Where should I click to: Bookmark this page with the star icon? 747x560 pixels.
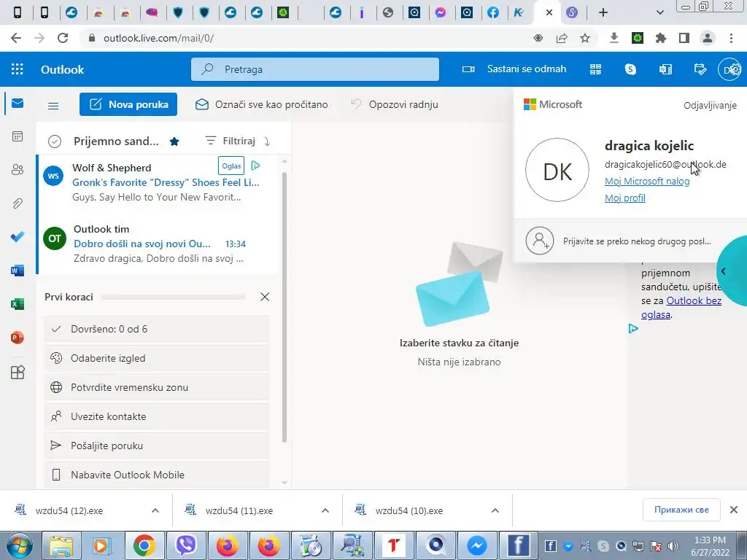coord(585,38)
